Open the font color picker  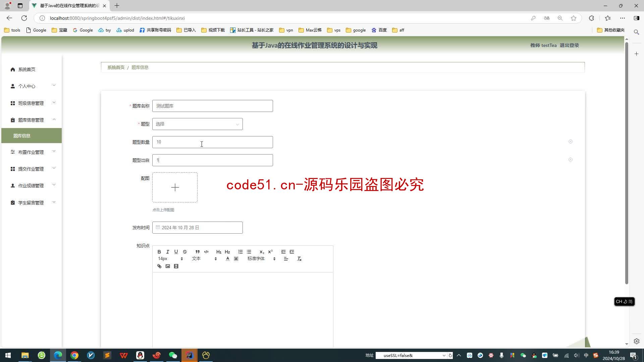[228, 259]
